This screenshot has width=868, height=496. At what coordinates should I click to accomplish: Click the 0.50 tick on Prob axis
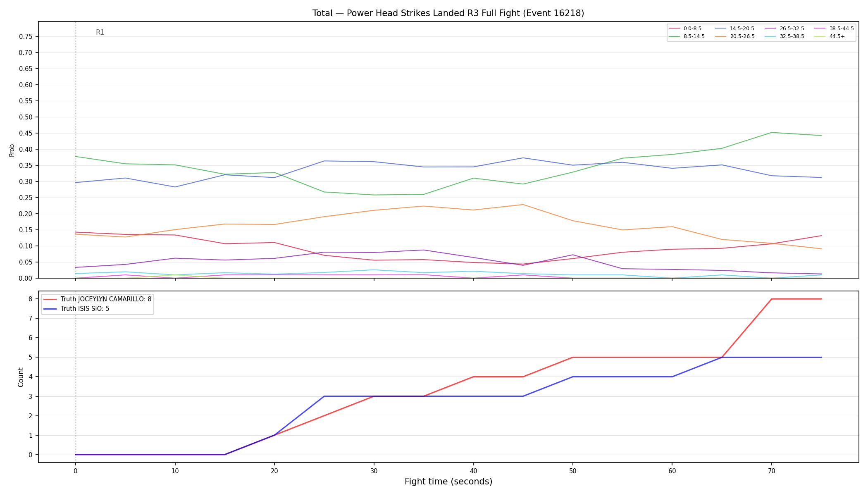pyautogui.click(x=26, y=117)
